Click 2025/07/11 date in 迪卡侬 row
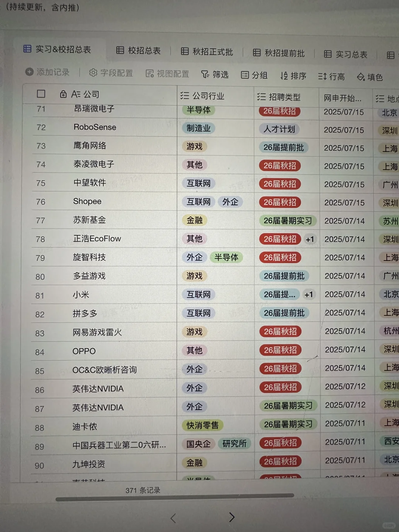The width and height of the screenshot is (399, 532). pos(345,423)
